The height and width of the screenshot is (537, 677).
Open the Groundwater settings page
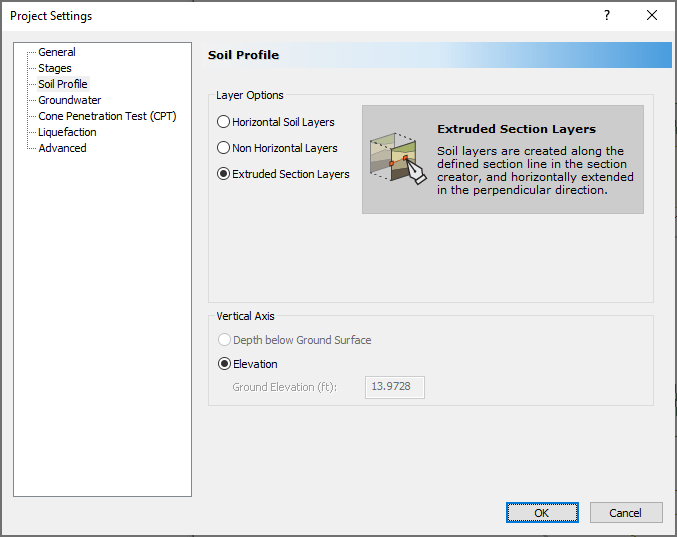pos(70,100)
